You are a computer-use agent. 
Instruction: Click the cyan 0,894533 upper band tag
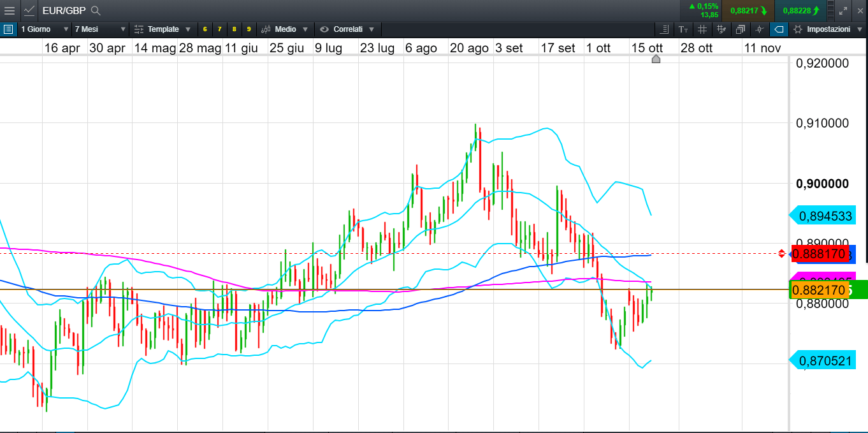point(823,216)
